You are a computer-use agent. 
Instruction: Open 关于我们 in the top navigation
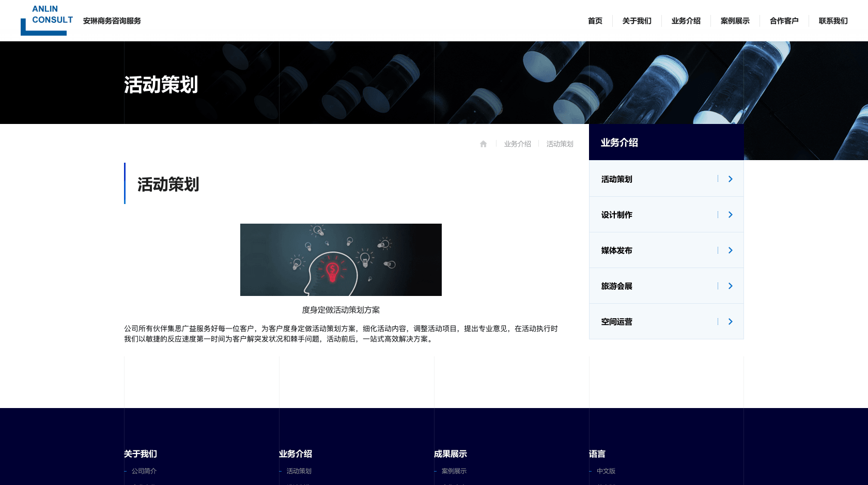pyautogui.click(x=637, y=21)
